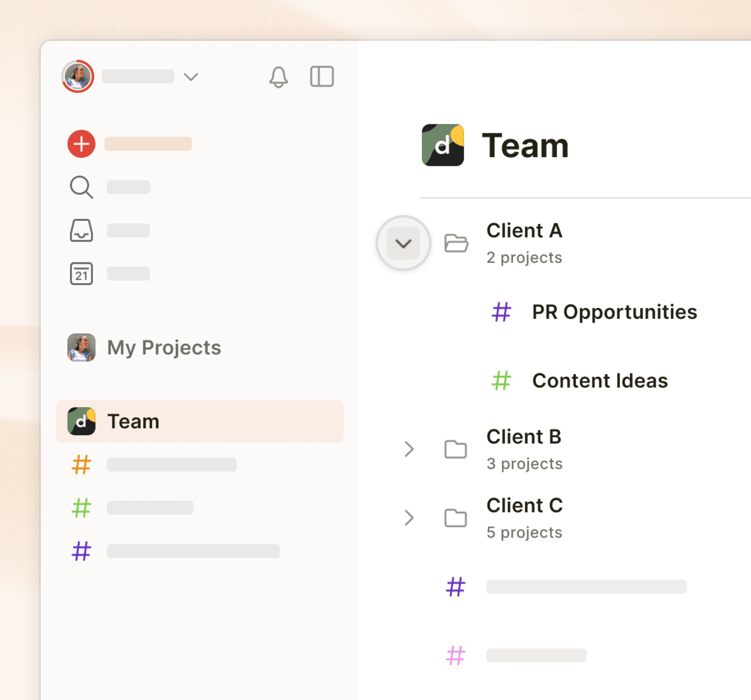
Task: Open the Content Ideas project
Action: coord(600,380)
